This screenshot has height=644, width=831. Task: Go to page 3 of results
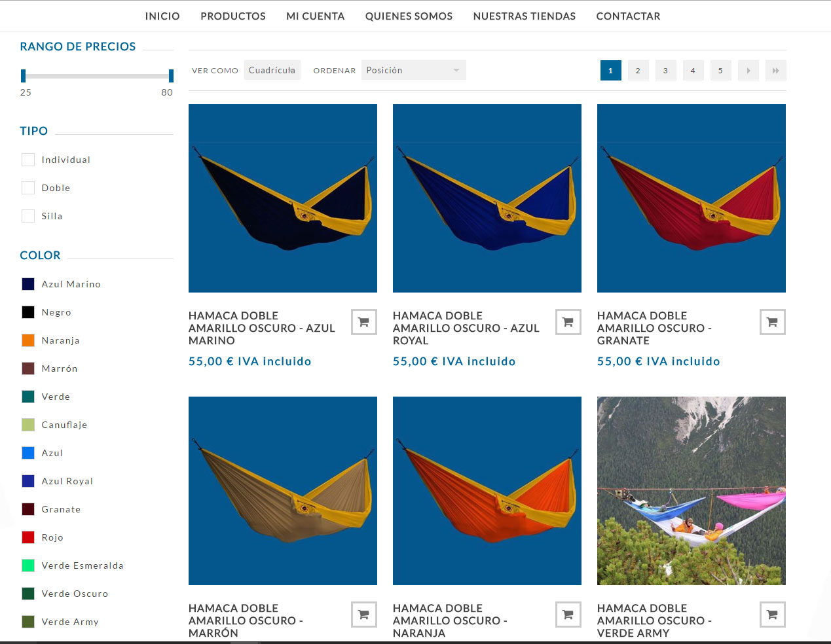[x=665, y=71]
